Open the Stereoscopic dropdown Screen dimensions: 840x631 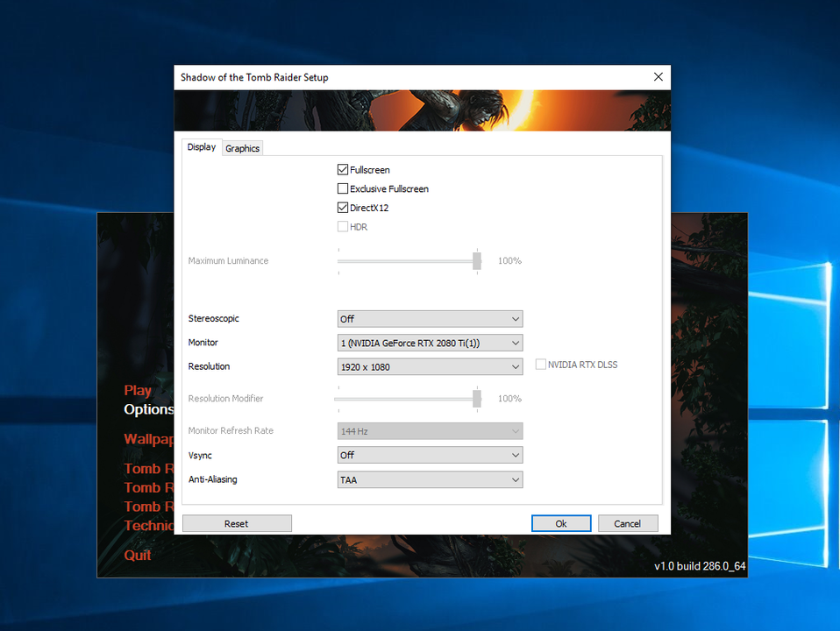[430, 319]
